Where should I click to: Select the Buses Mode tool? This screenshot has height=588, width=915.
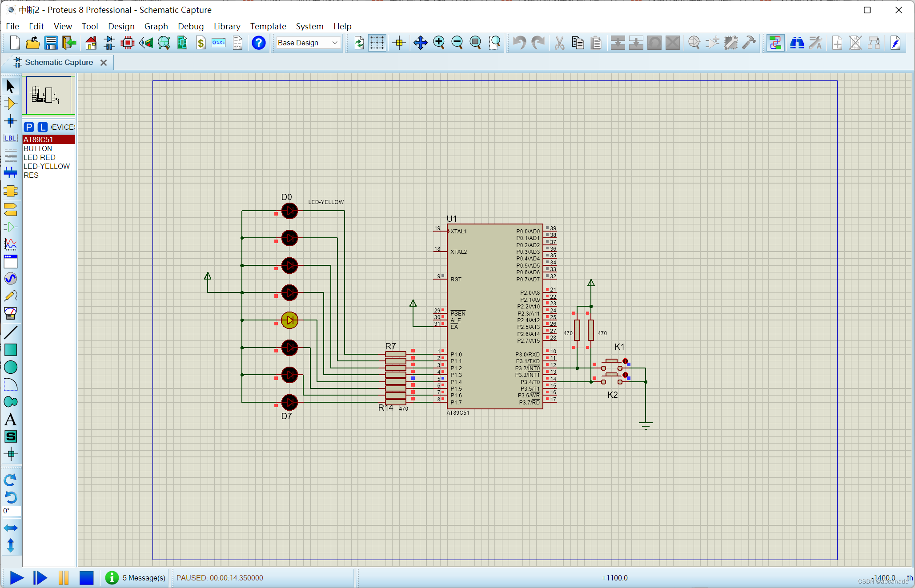coord(11,173)
